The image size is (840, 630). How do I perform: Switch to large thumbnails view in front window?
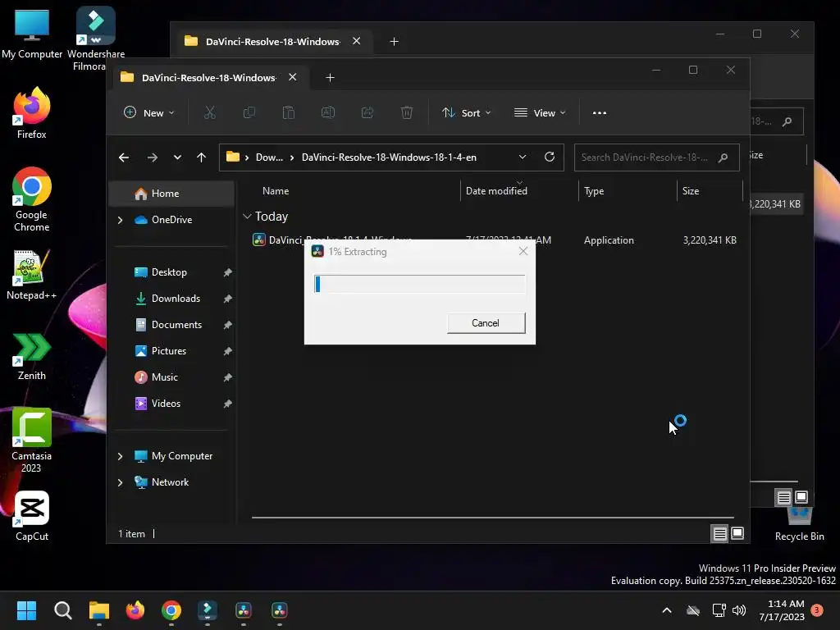pyautogui.click(x=737, y=533)
